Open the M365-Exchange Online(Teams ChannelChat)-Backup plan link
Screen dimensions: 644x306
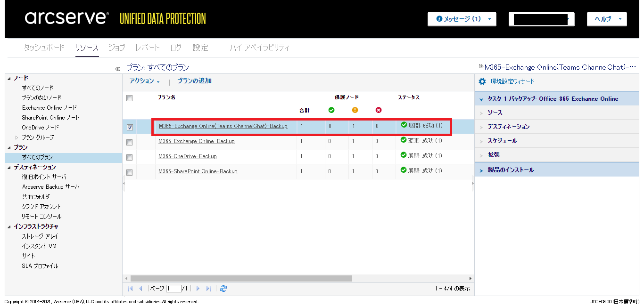click(x=223, y=126)
